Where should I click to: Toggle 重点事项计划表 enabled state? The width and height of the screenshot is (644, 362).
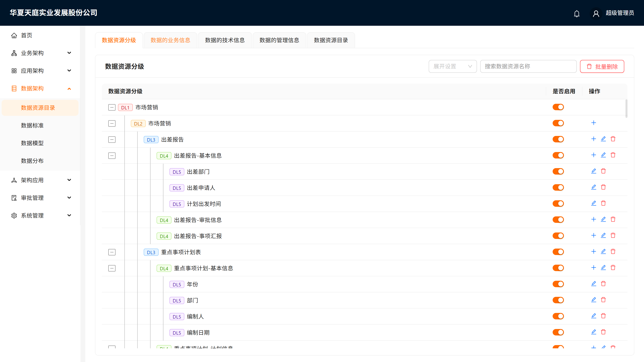[558, 252]
